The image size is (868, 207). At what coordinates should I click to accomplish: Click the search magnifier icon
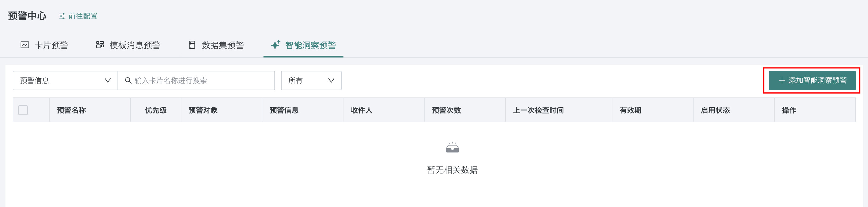coord(128,80)
